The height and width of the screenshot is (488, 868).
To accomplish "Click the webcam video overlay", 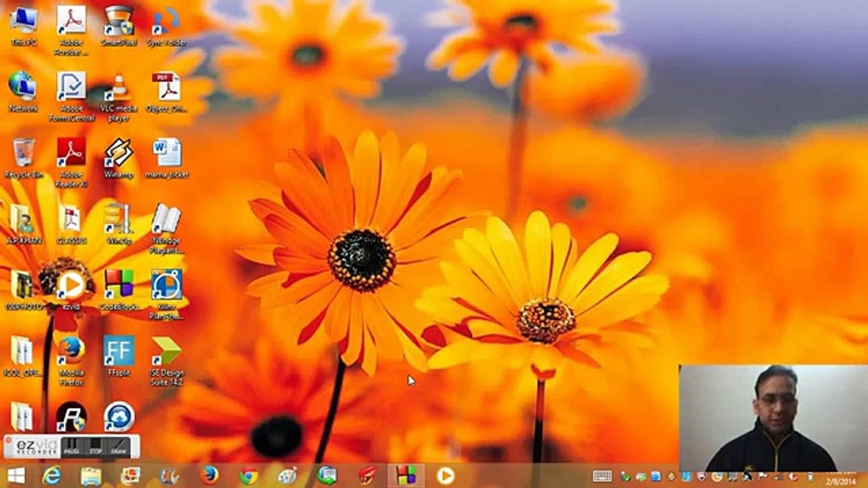I will pos(773,418).
